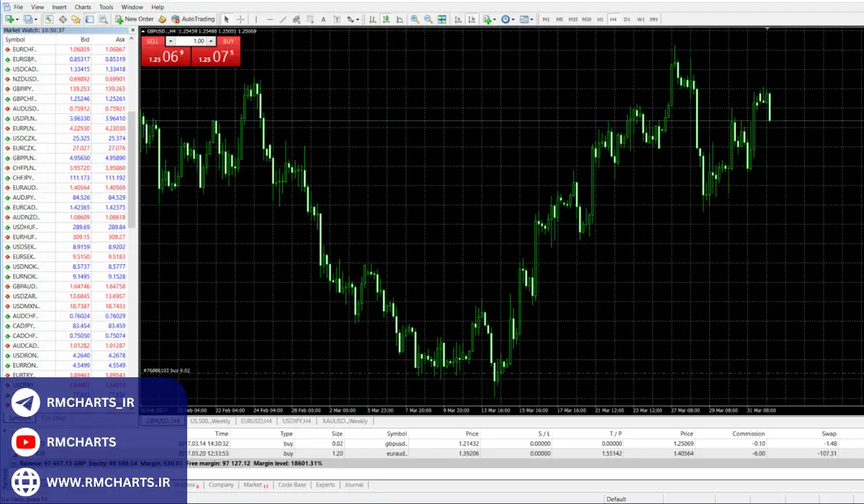Switch chart to candlestick mode
864x504 pixels.
pos(387,19)
